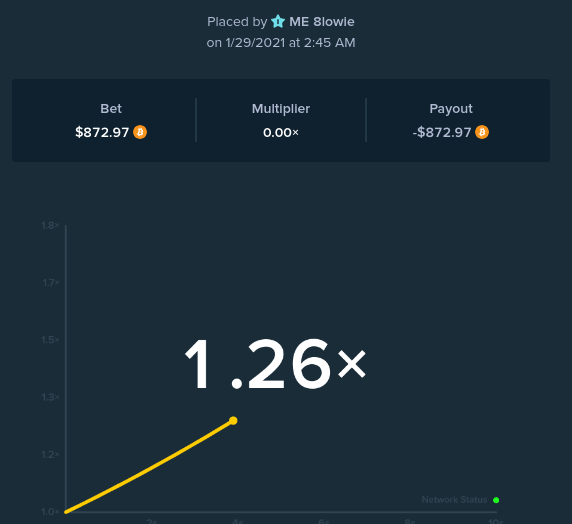Click the 1.5× y-axis label
The height and width of the screenshot is (524, 572).
50,340
